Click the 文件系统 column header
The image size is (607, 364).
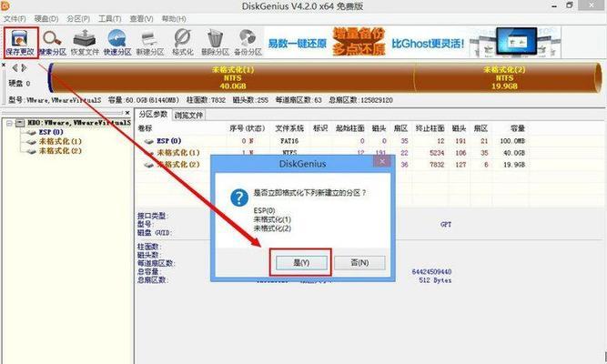click(289, 128)
